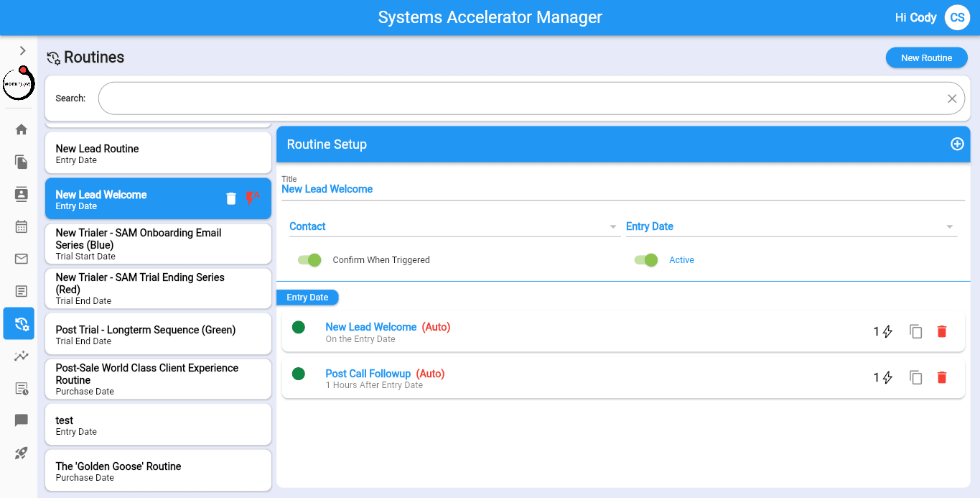Open the Post Call Followup link
This screenshot has height=498, width=980.
coord(368,374)
